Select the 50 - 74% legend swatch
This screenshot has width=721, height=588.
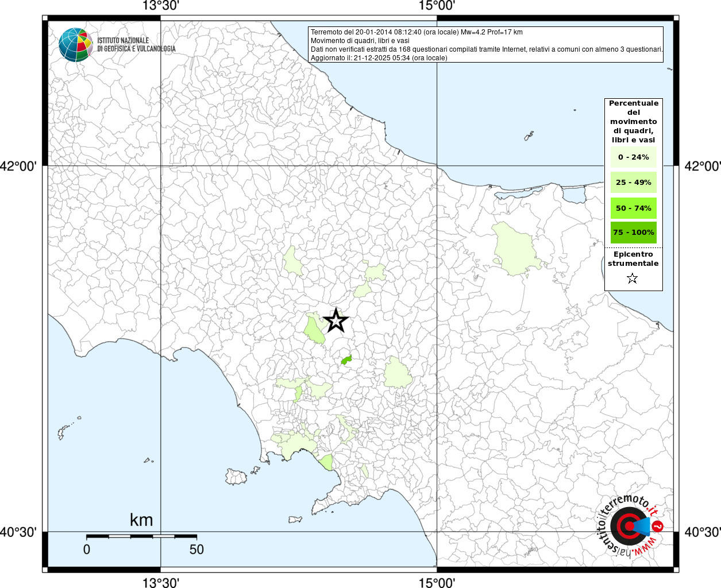[634, 208]
